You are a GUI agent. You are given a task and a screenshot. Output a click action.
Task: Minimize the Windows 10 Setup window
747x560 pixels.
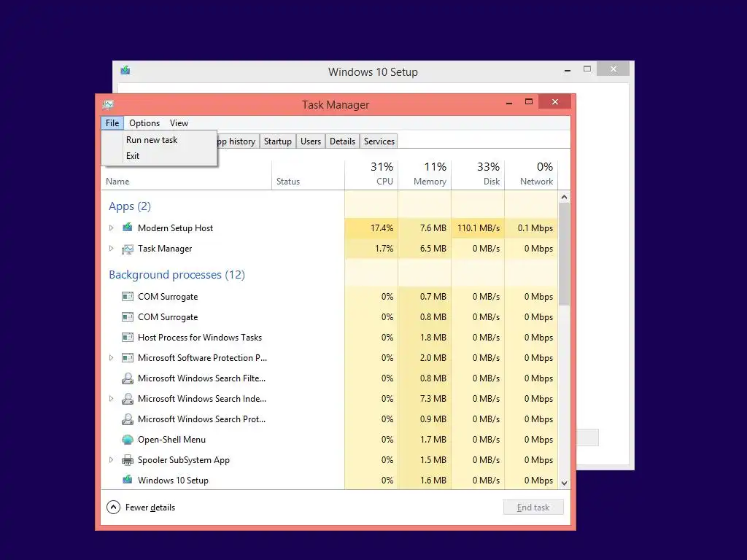pos(567,70)
